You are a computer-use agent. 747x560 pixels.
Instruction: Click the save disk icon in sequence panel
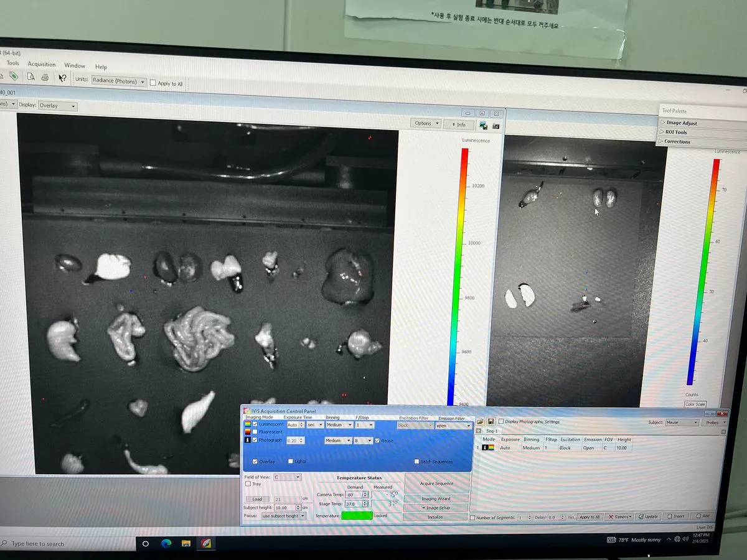click(491, 422)
